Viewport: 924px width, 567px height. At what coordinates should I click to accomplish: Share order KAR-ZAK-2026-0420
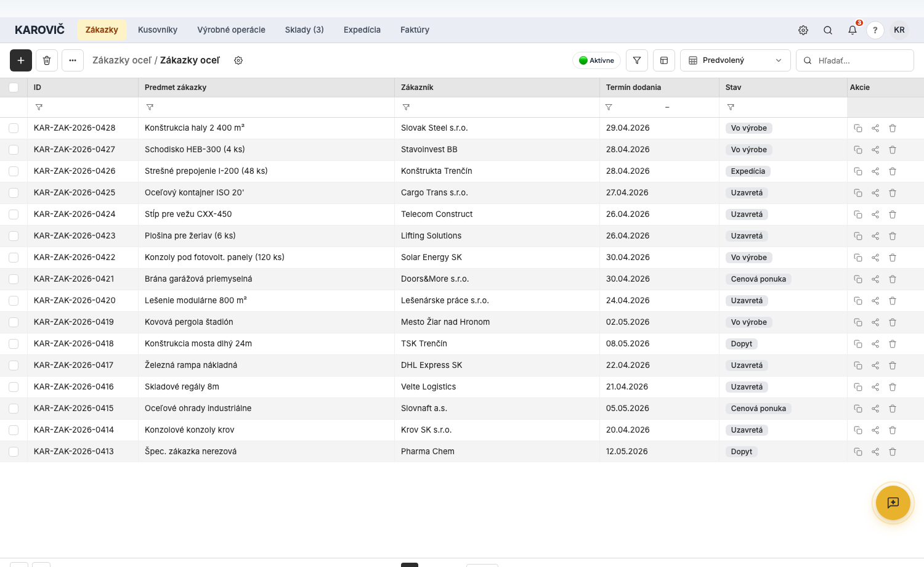pos(875,301)
